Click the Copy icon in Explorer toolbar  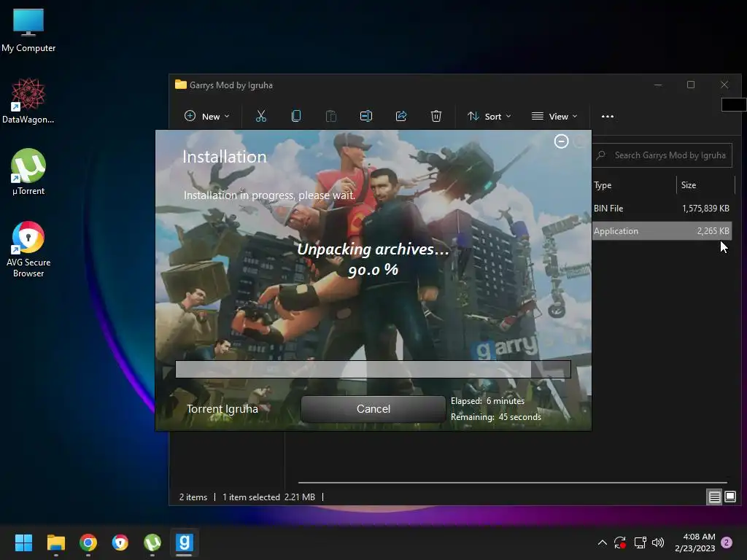point(296,116)
